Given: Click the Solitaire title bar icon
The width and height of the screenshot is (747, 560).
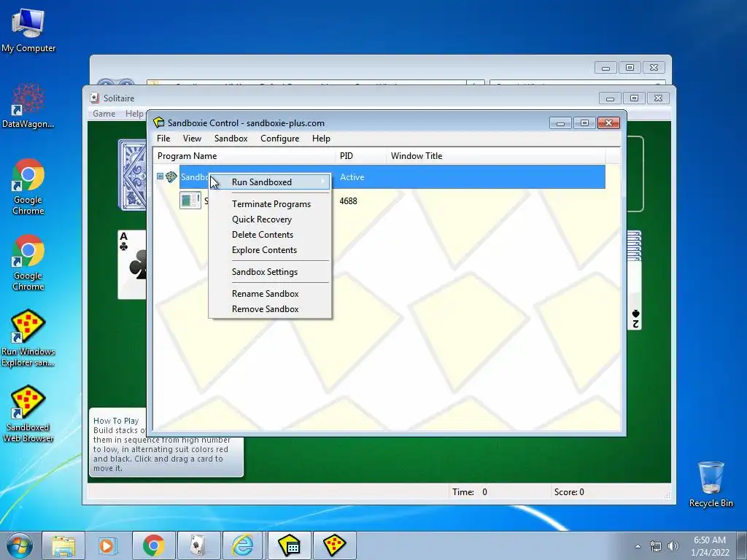Looking at the screenshot, I should [94, 98].
